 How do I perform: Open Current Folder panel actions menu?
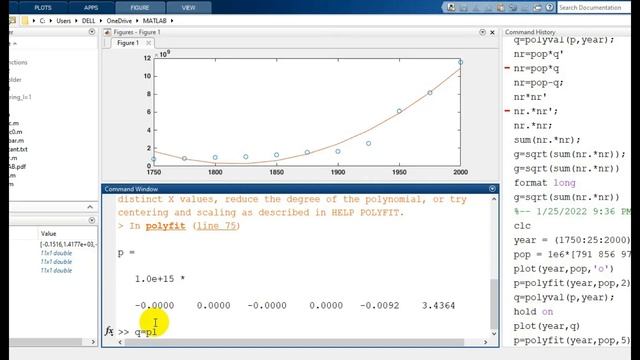click(92, 32)
